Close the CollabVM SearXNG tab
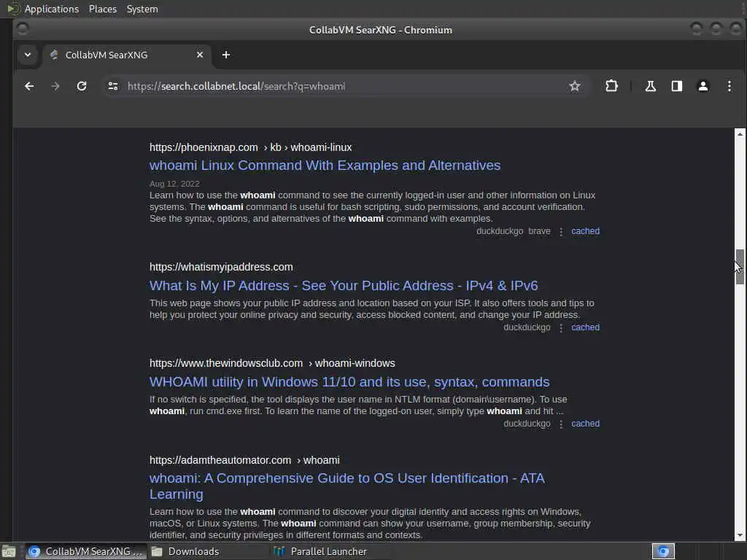This screenshot has width=747, height=560. pos(200,55)
